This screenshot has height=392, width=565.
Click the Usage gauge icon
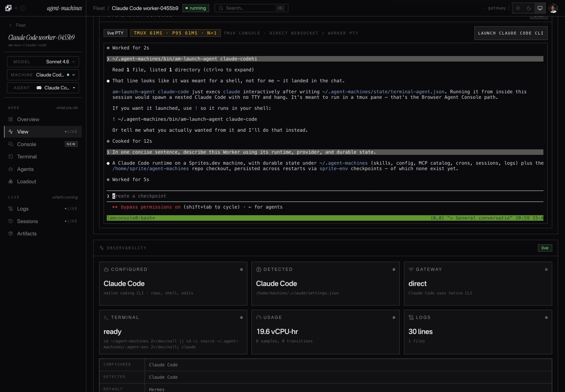coord(259,318)
